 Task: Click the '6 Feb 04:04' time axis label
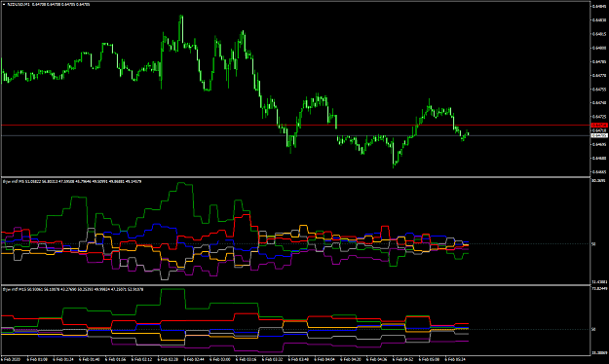tap(324, 360)
